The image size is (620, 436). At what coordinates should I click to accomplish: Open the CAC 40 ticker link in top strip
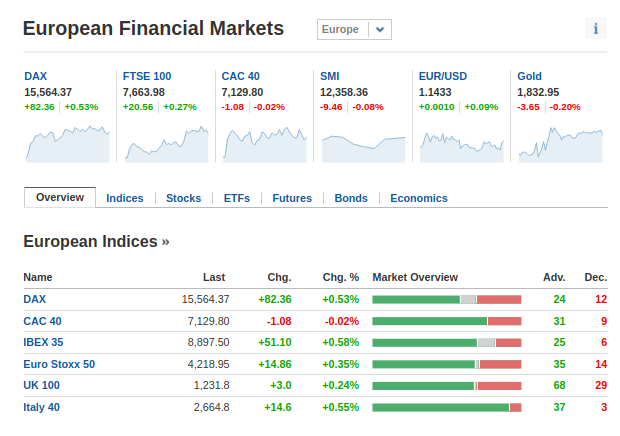point(240,76)
